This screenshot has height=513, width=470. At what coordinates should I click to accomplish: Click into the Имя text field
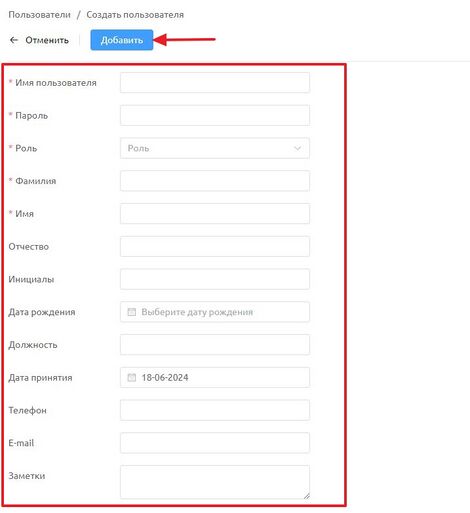pyautogui.click(x=215, y=214)
